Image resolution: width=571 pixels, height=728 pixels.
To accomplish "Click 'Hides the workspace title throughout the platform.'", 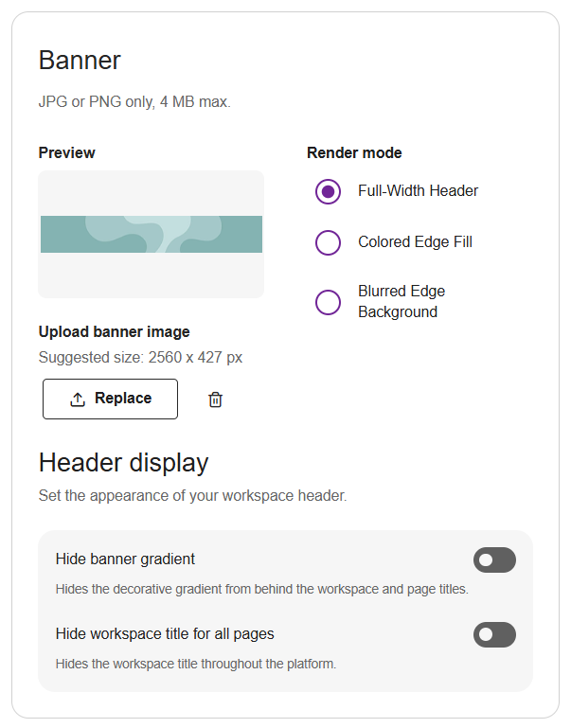I will tap(196, 664).
